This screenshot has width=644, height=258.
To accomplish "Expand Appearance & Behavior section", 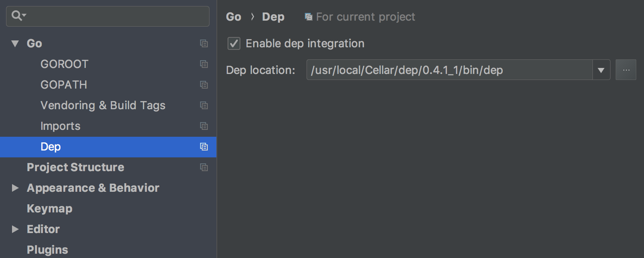I will click(x=15, y=188).
